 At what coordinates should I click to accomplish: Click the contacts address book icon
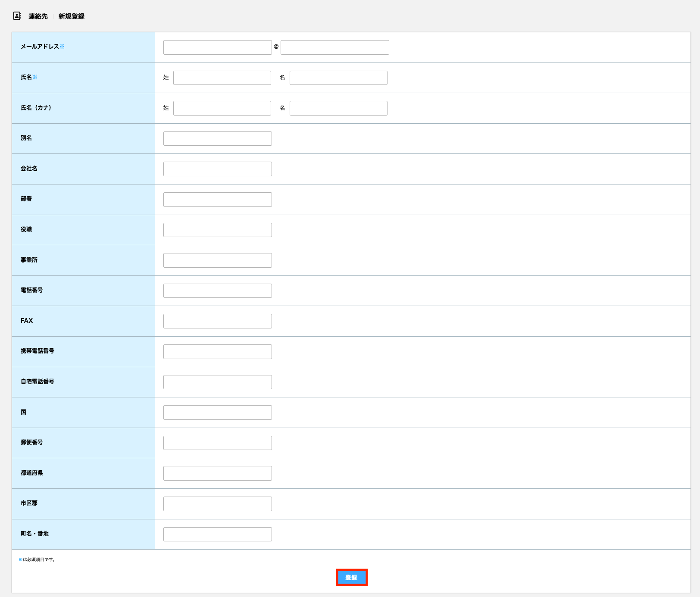click(17, 16)
